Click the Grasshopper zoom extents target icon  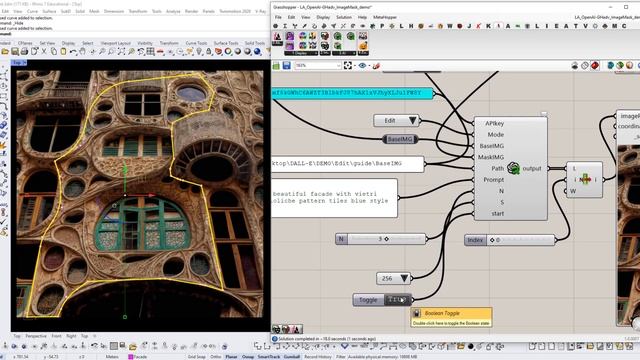tap(348, 66)
